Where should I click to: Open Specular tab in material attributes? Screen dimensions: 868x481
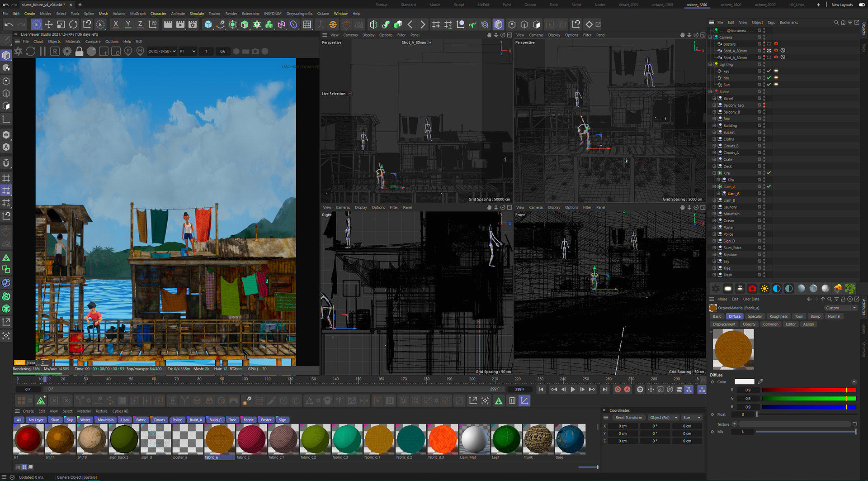pyautogui.click(x=755, y=316)
